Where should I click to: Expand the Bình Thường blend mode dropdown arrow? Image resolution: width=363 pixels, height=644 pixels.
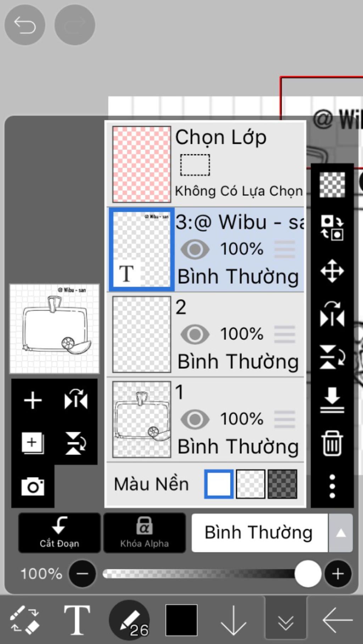tap(341, 533)
